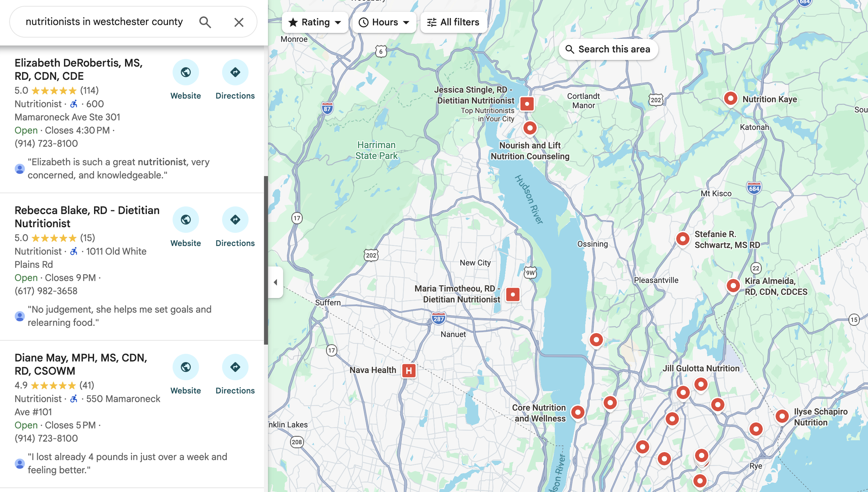The height and width of the screenshot is (492, 868).
Task: Click the Interstate 287 shield near Nanuet
Action: pyautogui.click(x=439, y=319)
